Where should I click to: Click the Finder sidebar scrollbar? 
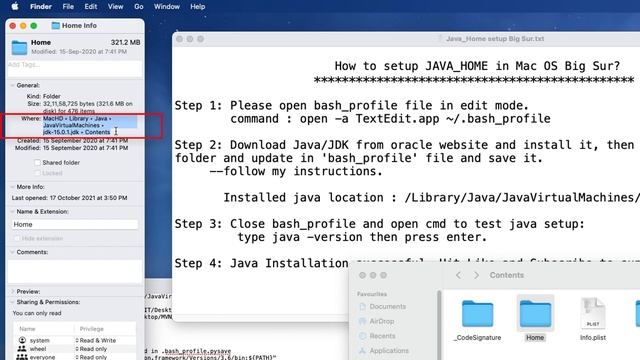(439, 325)
